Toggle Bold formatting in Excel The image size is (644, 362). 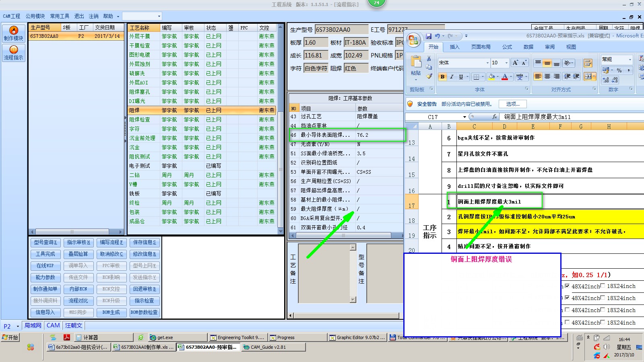click(x=442, y=77)
